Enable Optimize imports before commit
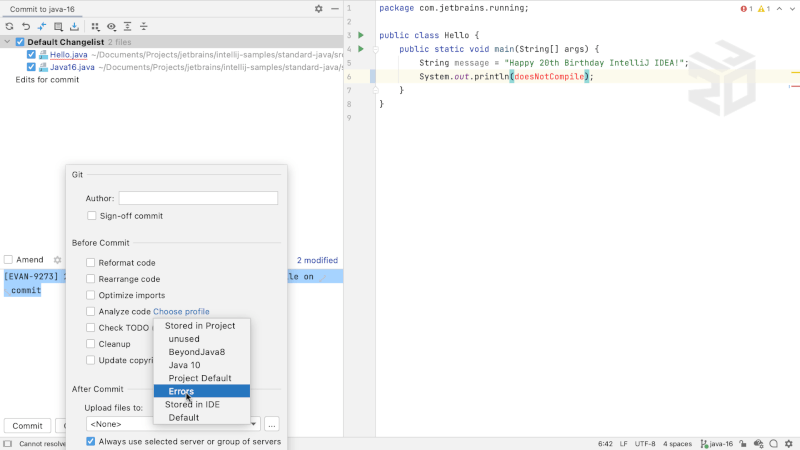 click(x=90, y=295)
